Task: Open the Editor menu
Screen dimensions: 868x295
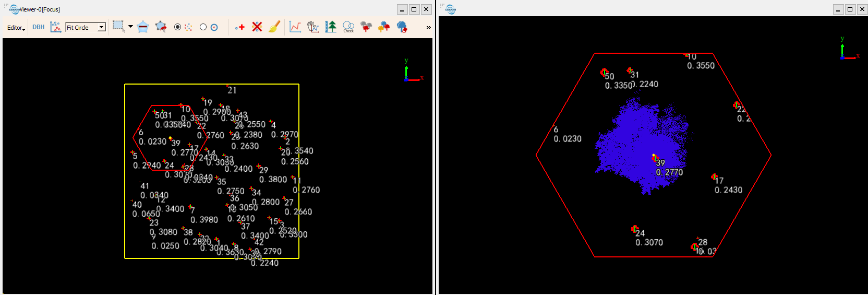Action: click(16, 28)
